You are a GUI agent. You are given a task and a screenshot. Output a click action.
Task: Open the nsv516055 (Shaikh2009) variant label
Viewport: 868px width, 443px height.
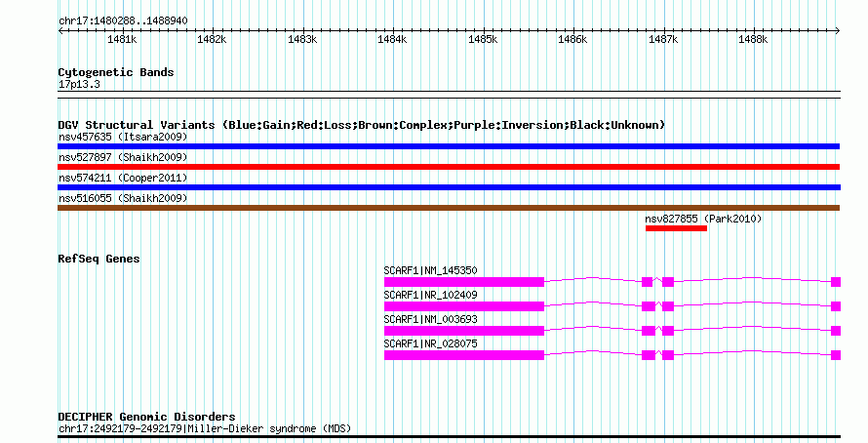click(123, 198)
